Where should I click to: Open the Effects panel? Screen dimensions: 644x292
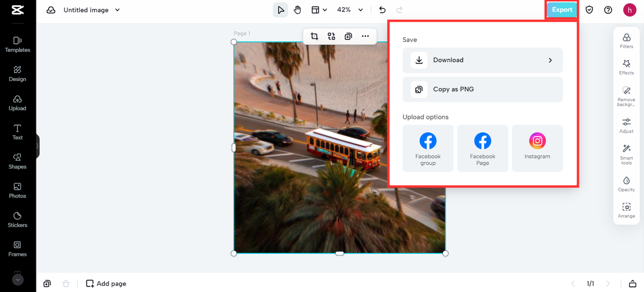click(626, 67)
